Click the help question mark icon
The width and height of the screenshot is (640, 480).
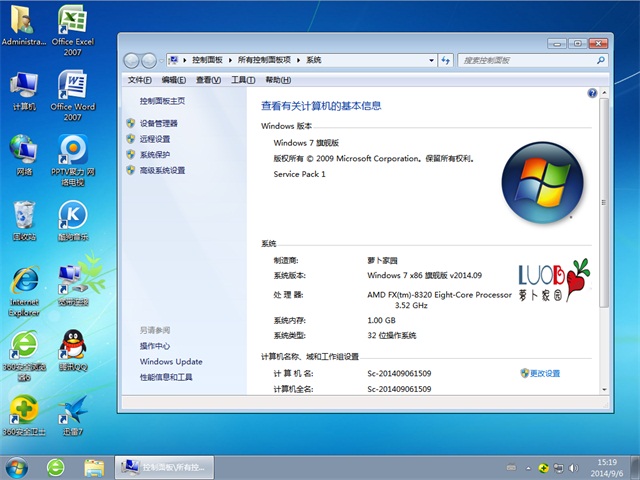point(592,93)
